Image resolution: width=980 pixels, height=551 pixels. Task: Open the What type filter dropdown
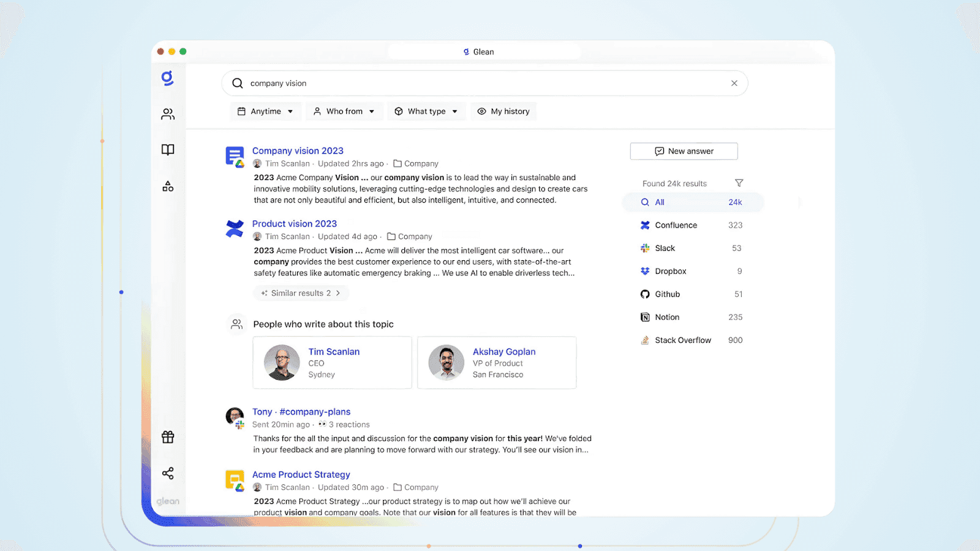[x=426, y=111]
